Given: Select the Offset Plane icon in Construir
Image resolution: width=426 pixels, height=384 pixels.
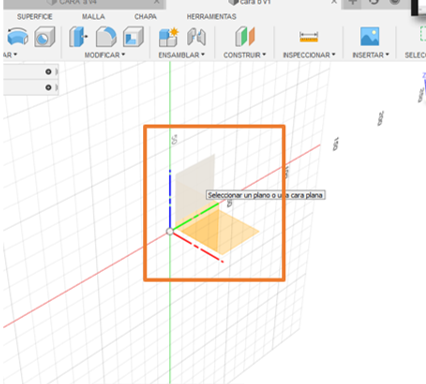Looking at the screenshot, I should 245,37.
